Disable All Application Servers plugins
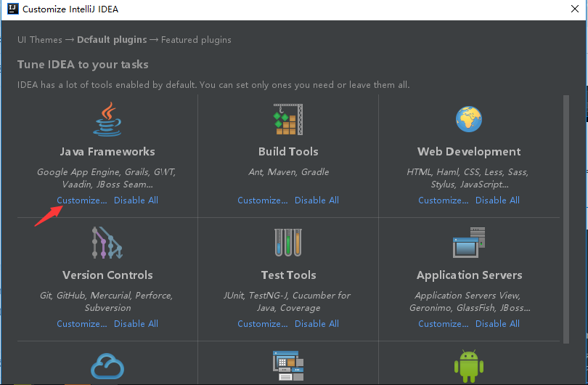 497,324
